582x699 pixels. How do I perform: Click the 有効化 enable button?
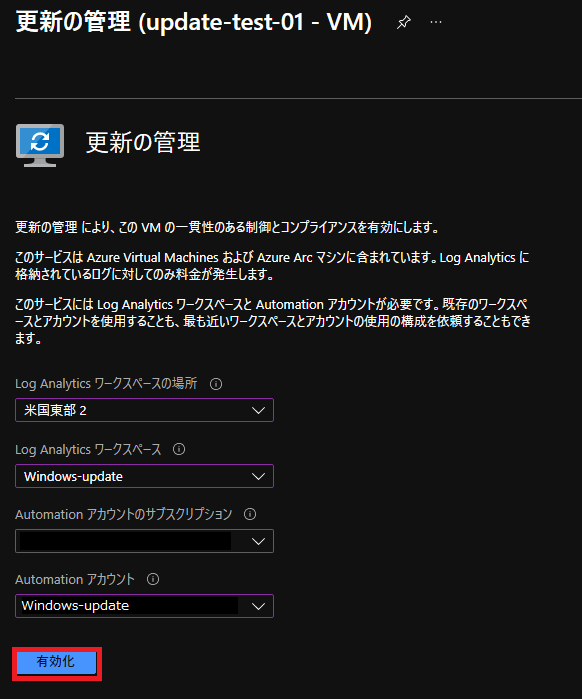pyautogui.click(x=57, y=662)
